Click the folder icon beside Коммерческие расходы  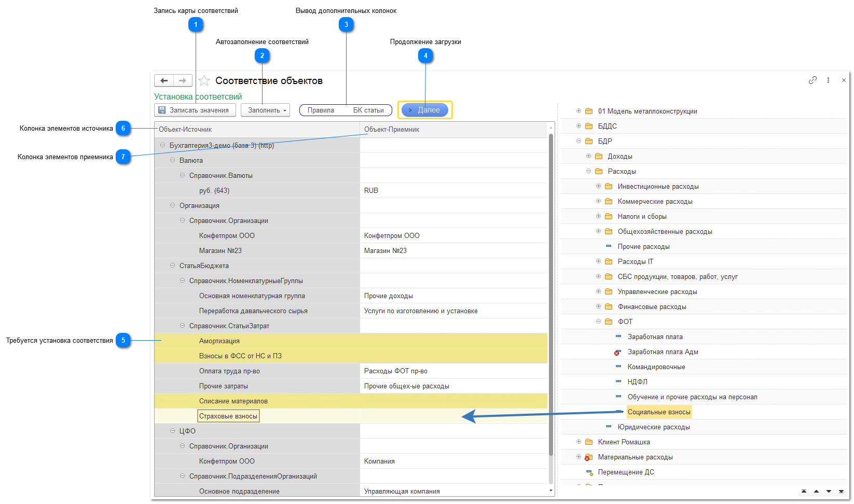609,201
